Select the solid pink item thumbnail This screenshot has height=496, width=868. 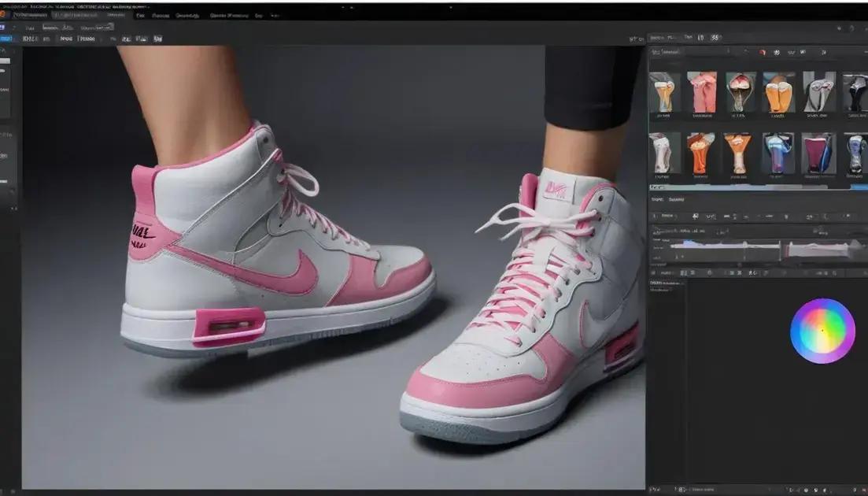click(702, 92)
